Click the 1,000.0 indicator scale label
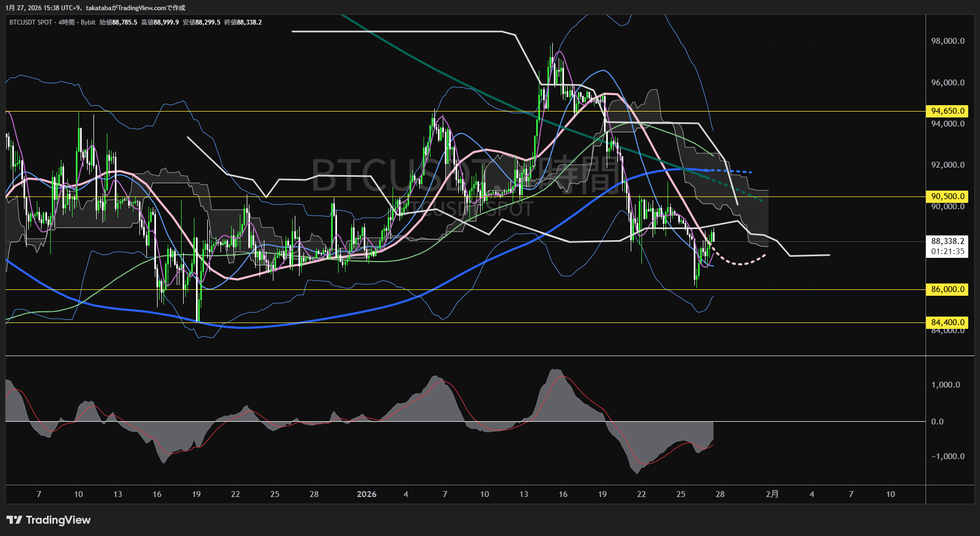Screen dimensions: 980x536 [x=946, y=385]
